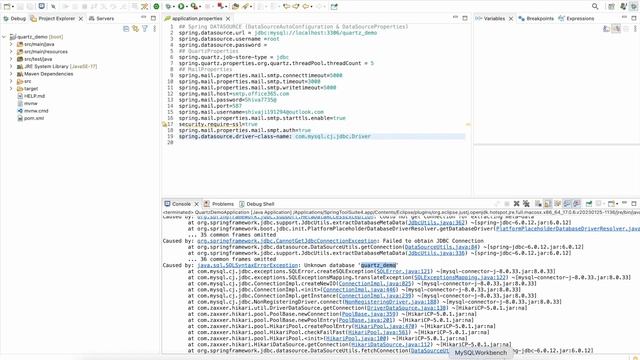Click the Display Selected Console icon
The width and height of the screenshot is (640, 360).
pyautogui.click(x=599, y=204)
